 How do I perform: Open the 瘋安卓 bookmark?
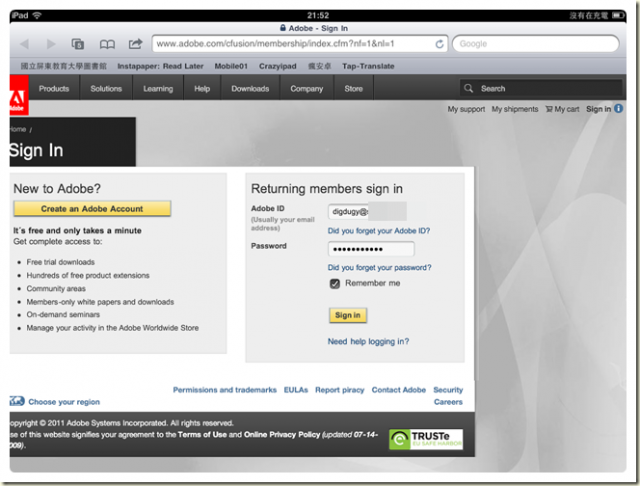[x=320, y=66]
